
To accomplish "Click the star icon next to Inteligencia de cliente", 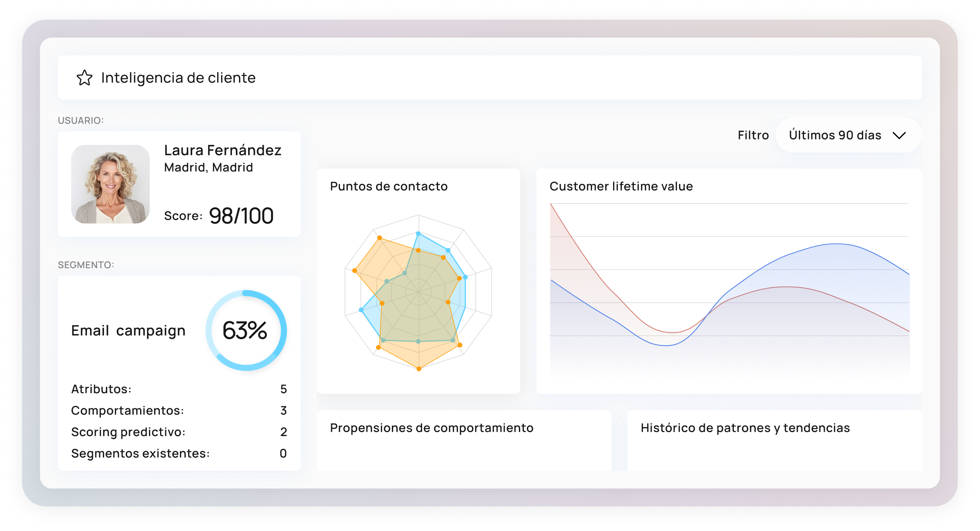I will [85, 78].
